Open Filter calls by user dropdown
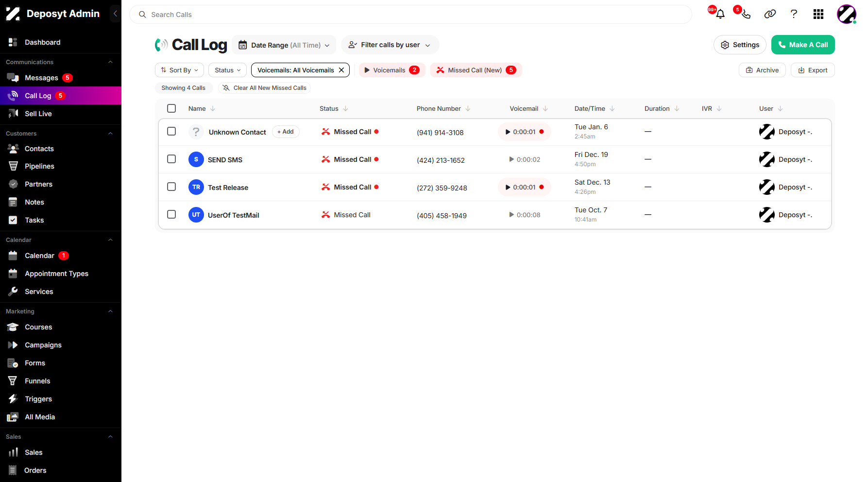Image resolution: width=868 pixels, height=482 pixels. [x=390, y=45]
